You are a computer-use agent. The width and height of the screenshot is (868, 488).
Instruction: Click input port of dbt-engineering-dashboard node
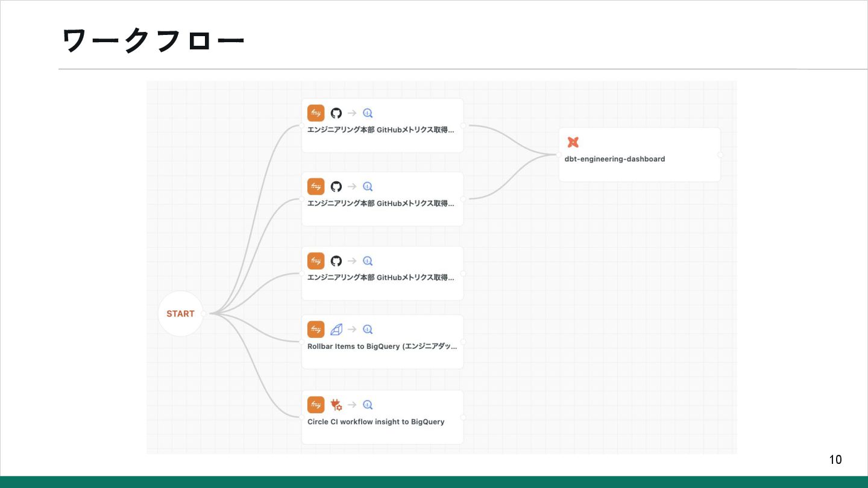pos(559,155)
